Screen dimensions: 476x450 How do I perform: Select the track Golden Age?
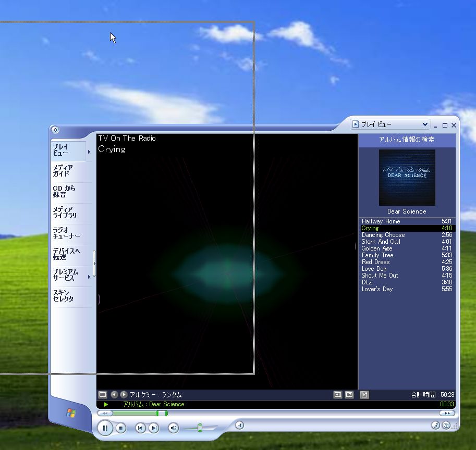click(x=407, y=248)
